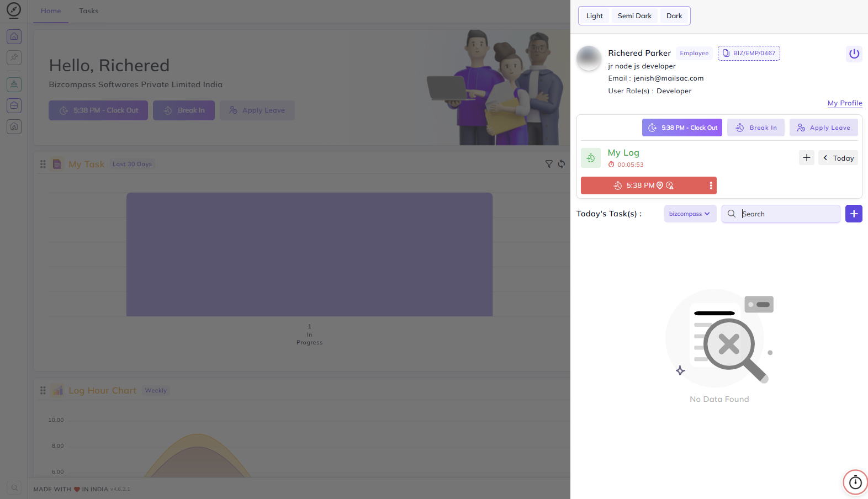Image resolution: width=868 pixels, height=499 pixels.
Task: Click the compass logo at top left
Action: click(14, 10)
